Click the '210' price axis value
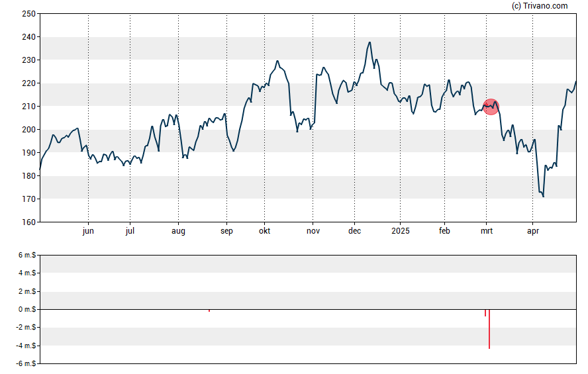 (29, 107)
